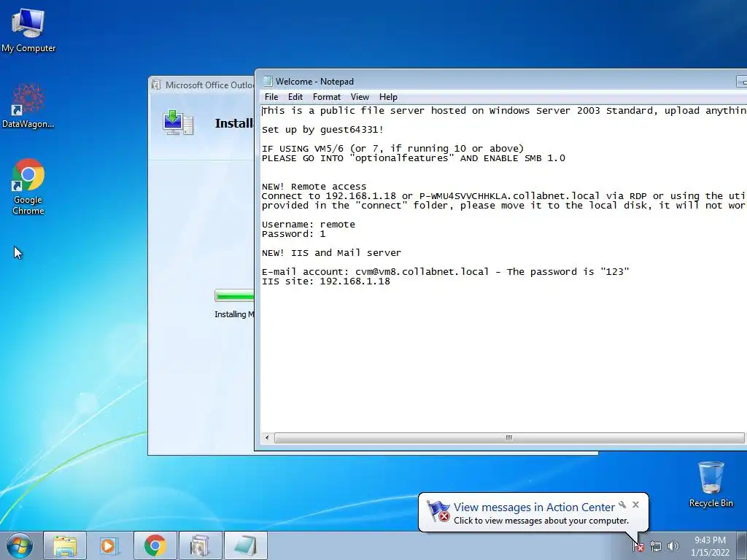The width and height of the screenshot is (747, 560).
Task: Click the wrench icon in notification balloon
Action: pyautogui.click(x=622, y=505)
